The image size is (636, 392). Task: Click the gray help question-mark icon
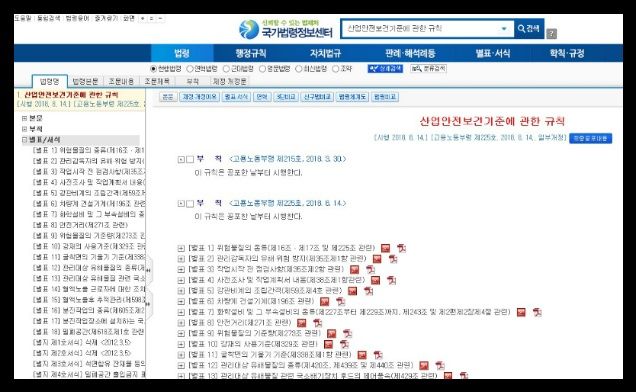point(552,34)
